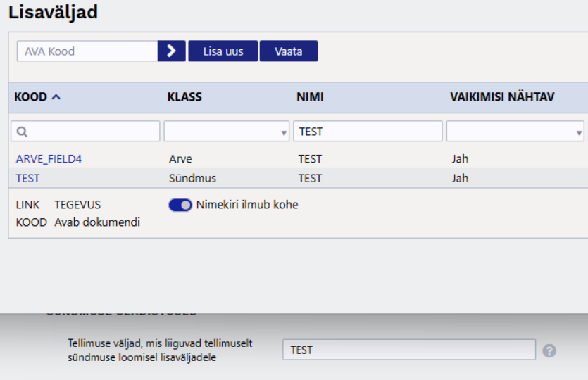The image size is (588, 380).
Task: Expand the VAIKIMISI NÄHTAV filter dropdown
Action: point(515,132)
